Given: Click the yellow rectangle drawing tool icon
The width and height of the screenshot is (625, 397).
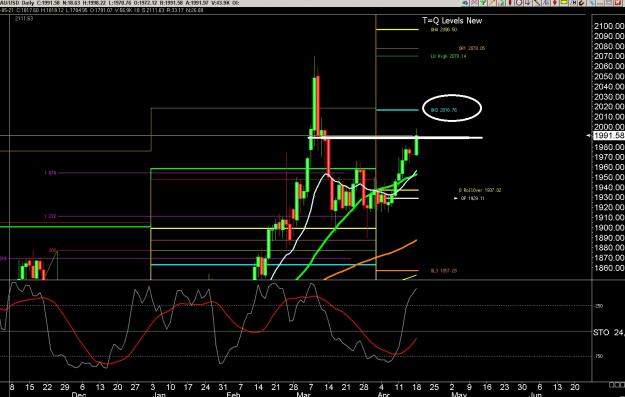Looking at the screenshot, I should point(563,2).
